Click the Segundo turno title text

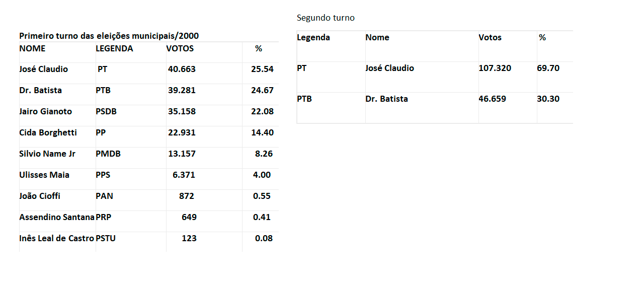point(326,18)
